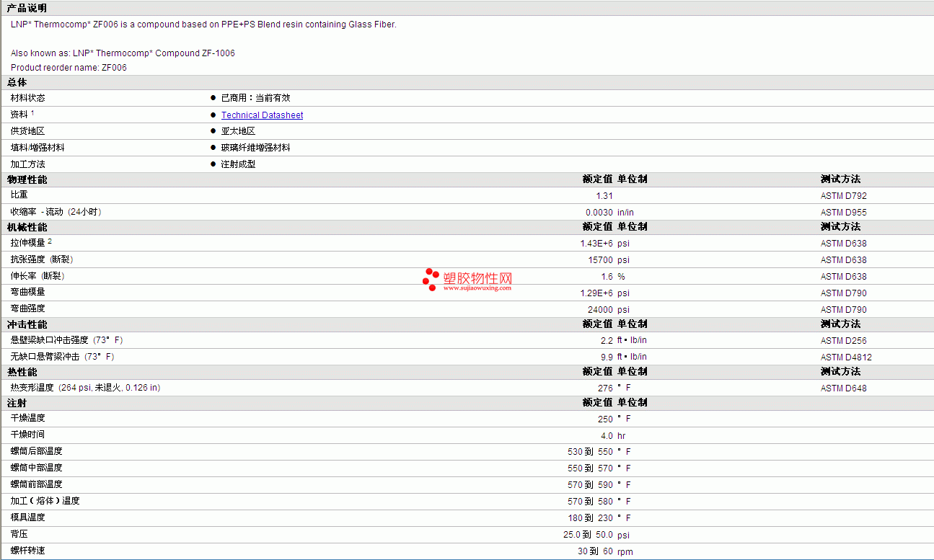
Task: Click the "收缩率 - 流动 (24小时)" label
Action: point(56,212)
